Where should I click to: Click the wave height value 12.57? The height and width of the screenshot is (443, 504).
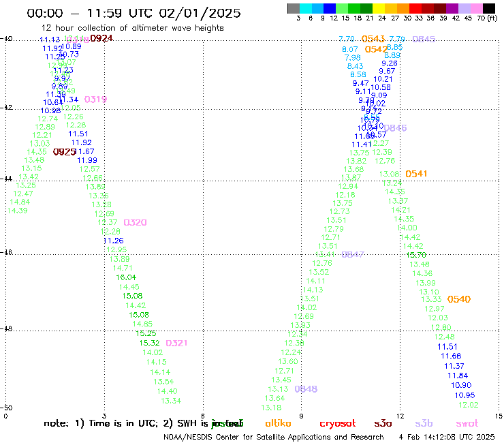pyautogui.click(x=90, y=169)
